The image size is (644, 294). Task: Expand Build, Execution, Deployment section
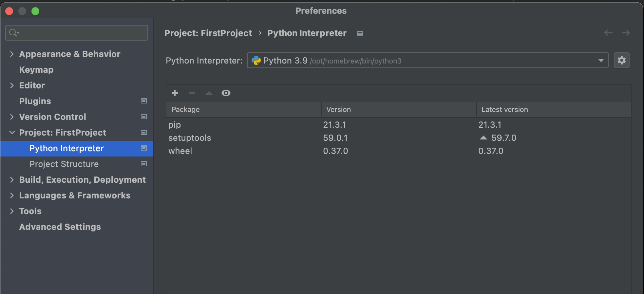click(x=12, y=180)
